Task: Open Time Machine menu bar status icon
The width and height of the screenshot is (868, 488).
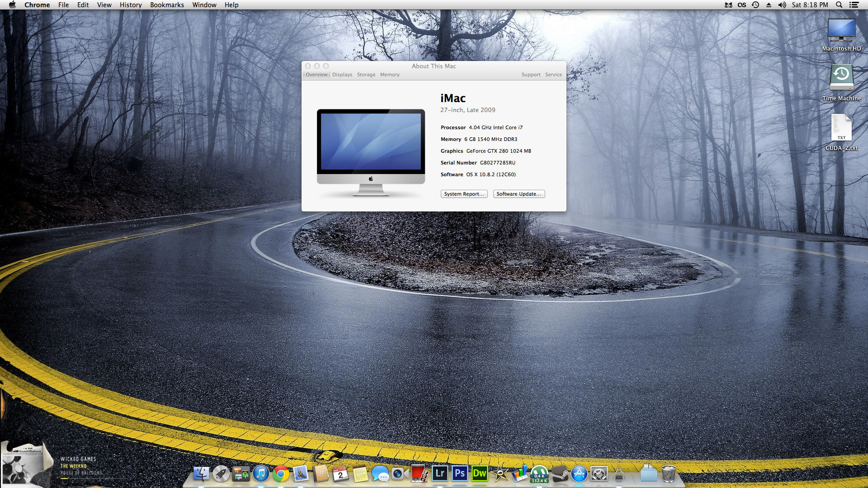Action: pyautogui.click(x=755, y=5)
